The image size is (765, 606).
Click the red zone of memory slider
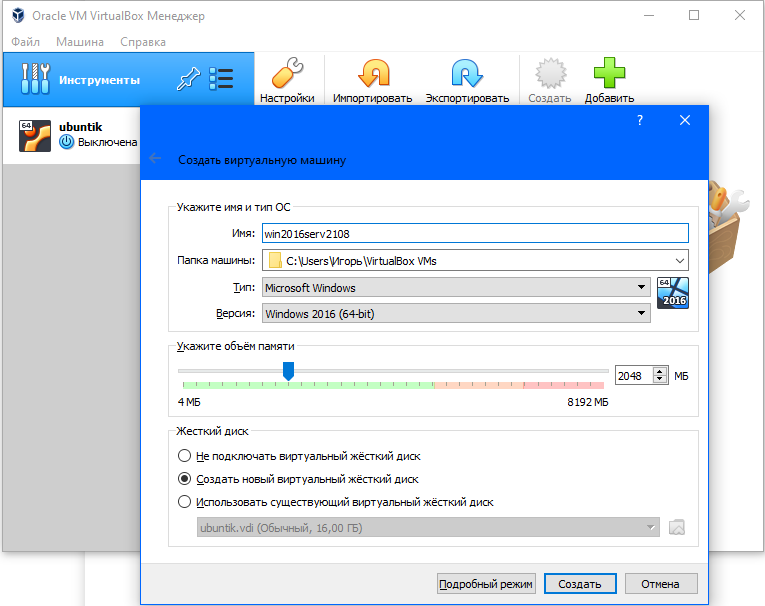[x=564, y=385]
